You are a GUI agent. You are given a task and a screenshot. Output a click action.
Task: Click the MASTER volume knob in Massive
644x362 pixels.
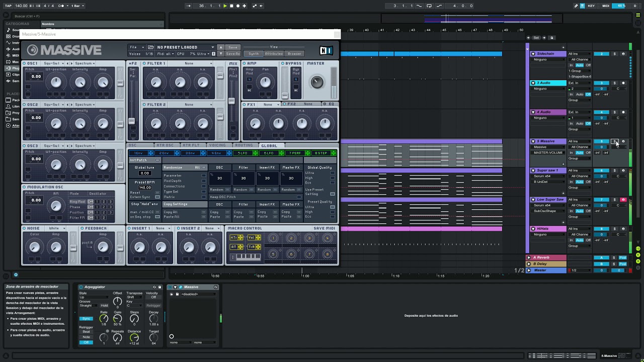point(317,82)
